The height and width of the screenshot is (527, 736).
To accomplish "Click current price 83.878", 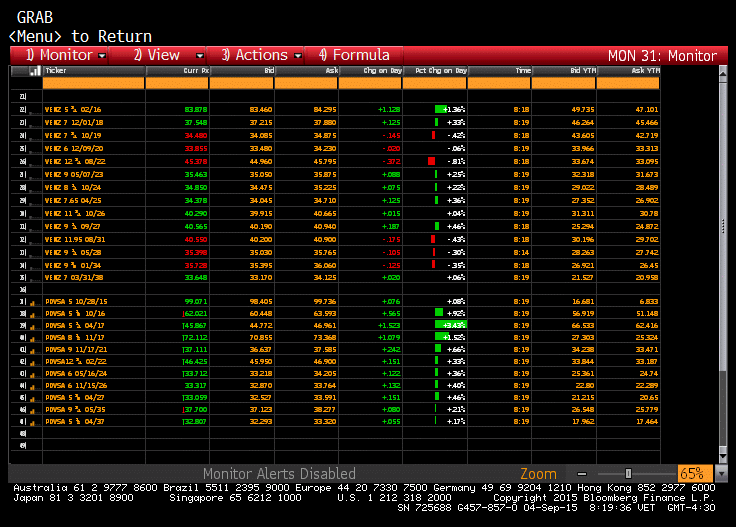I will coord(196,110).
